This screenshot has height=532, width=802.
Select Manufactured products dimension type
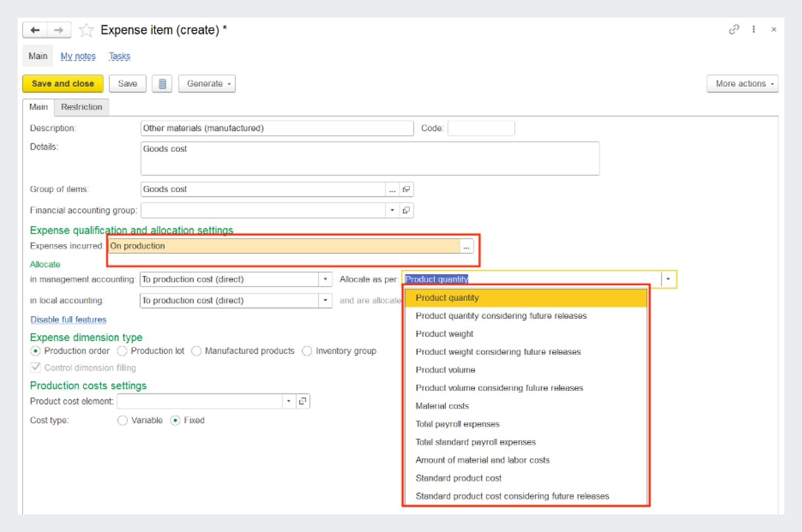[x=197, y=351]
